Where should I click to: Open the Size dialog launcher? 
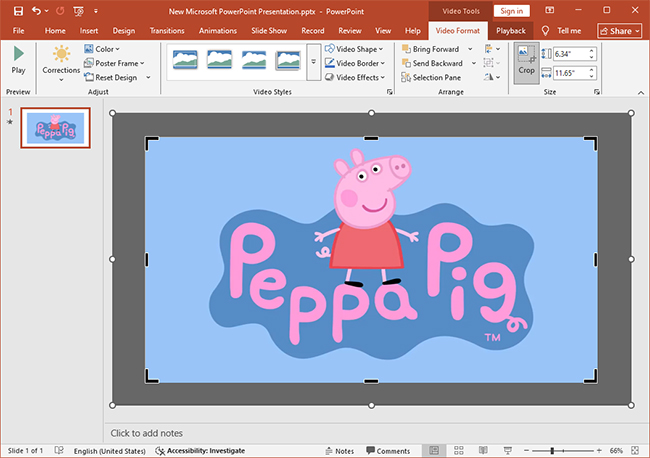[597, 92]
